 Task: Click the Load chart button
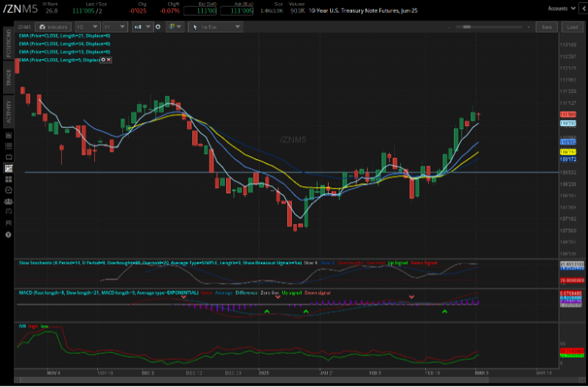572,27
